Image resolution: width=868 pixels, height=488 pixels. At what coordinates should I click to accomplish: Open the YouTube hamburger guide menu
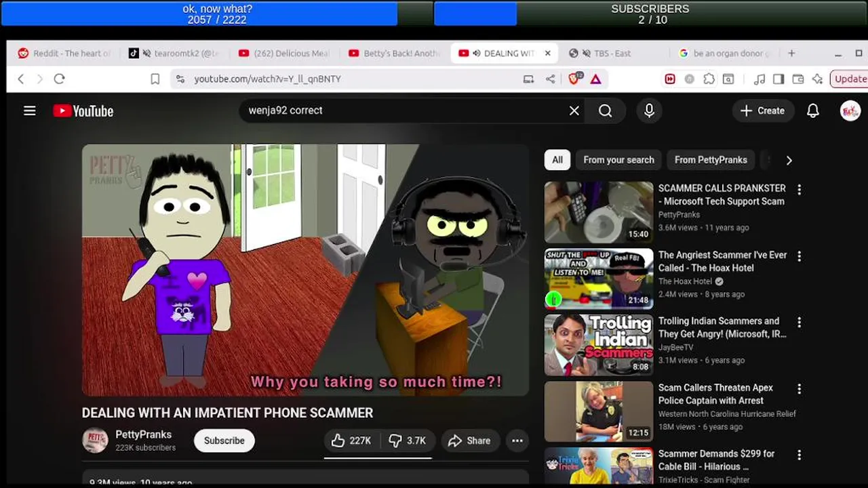[29, 110]
